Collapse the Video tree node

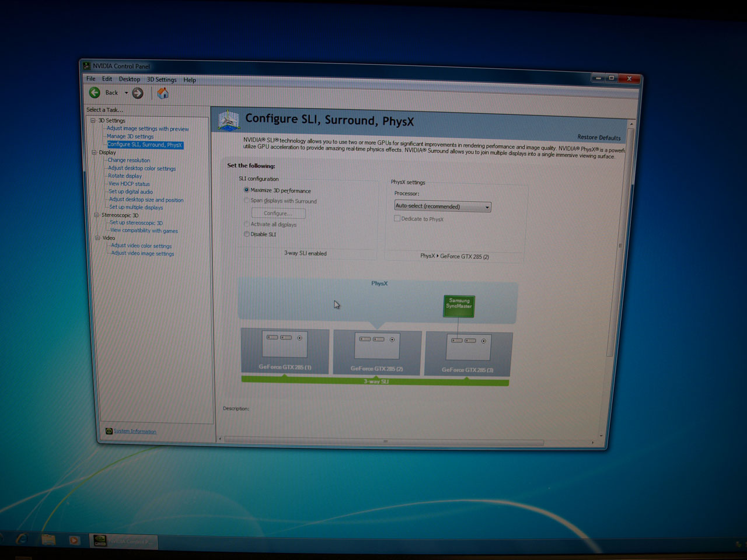(x=97, y=237)
